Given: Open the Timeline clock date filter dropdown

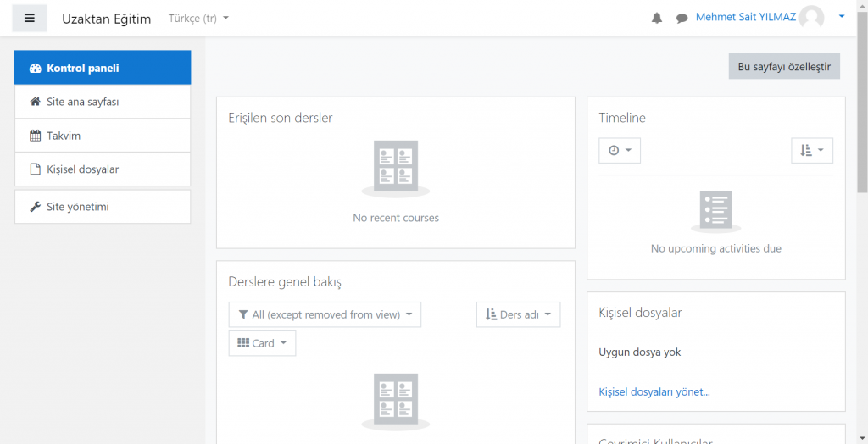Looking at the screenshot, I should [620, 151].
